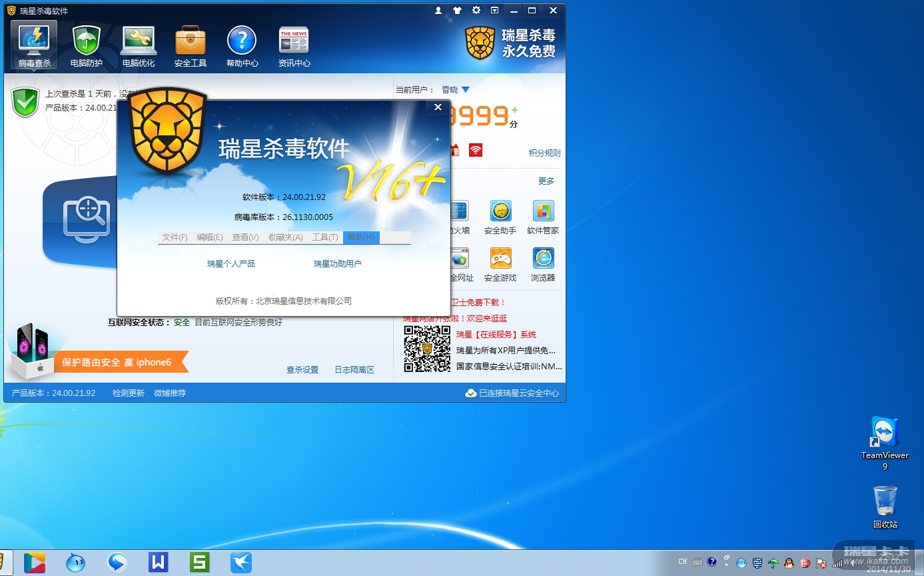Click the 产品版本：24.00.21.92 status bar text
The width and height of the screenshot is (924, 576).
point(54,393)
